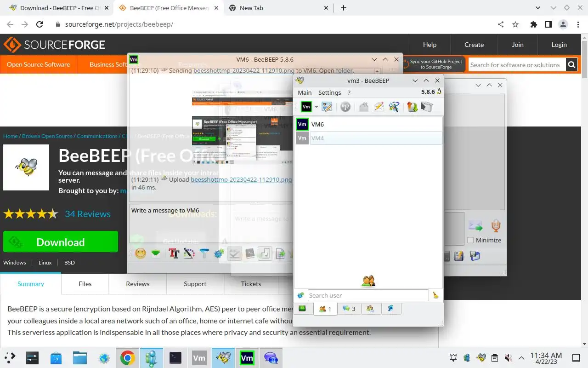Click the send file icon in VM6 chat toolbar
The width and height of the screenshot is (588, 368).
(x=280, y=253)
